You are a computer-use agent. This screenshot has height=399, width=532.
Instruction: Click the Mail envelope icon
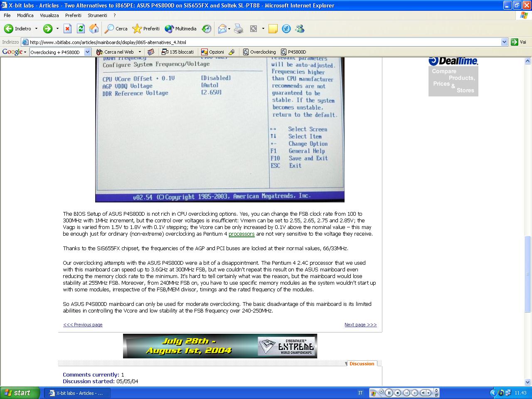[x=222, y=29]
